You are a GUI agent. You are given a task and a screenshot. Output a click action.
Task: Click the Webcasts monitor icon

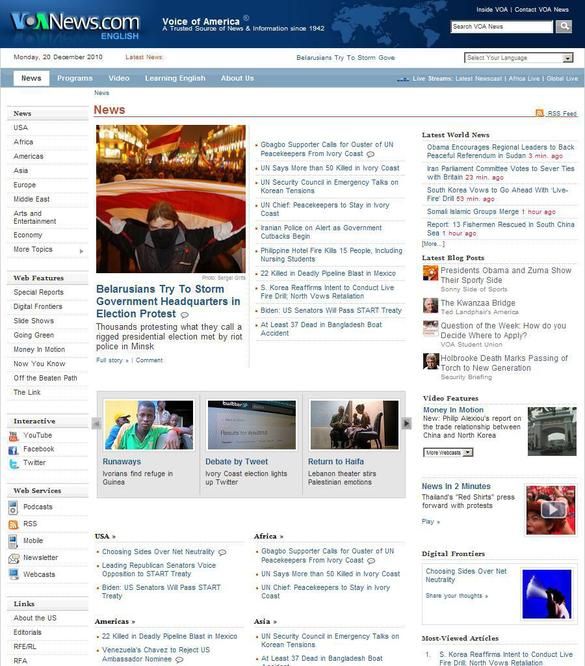point(14,575)
